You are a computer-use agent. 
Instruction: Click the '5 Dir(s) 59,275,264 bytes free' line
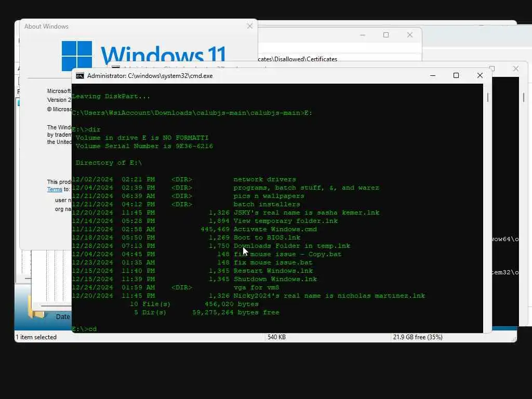click(206, 312)
